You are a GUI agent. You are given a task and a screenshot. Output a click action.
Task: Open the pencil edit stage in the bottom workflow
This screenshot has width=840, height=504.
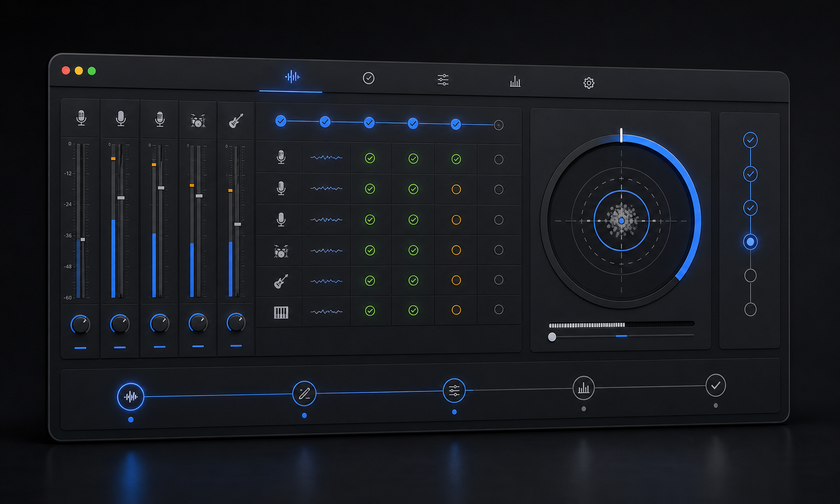coord(304,394)
